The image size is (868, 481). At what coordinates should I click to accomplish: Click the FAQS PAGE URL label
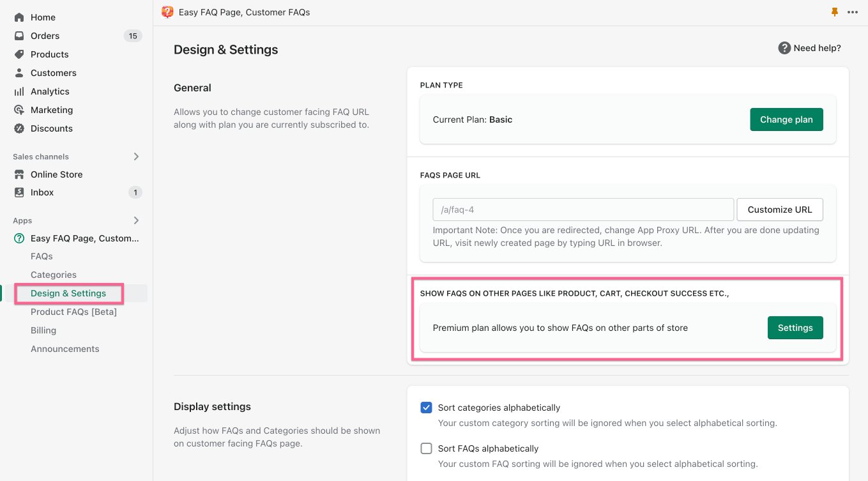click(x=450, y=175)
